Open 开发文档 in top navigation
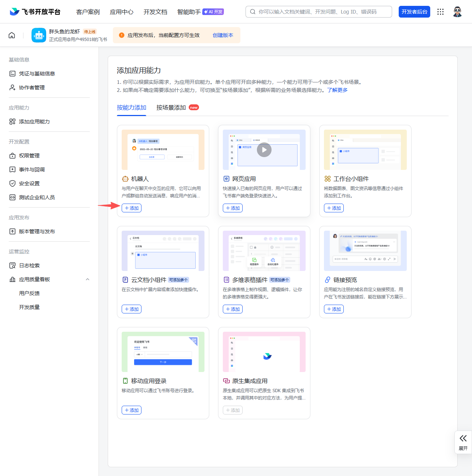Image resolution: width=472 pixels, height=476 pixels. pos(155,12)
